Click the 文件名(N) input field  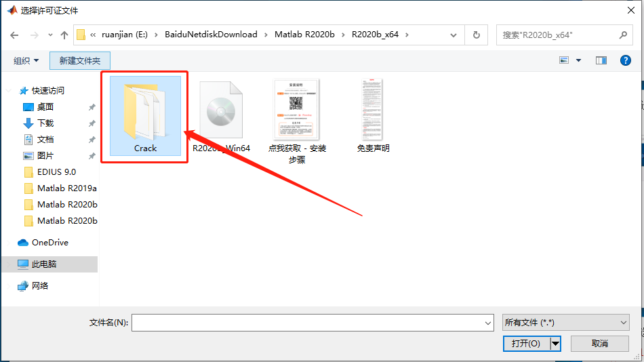(x=312, y=323)
